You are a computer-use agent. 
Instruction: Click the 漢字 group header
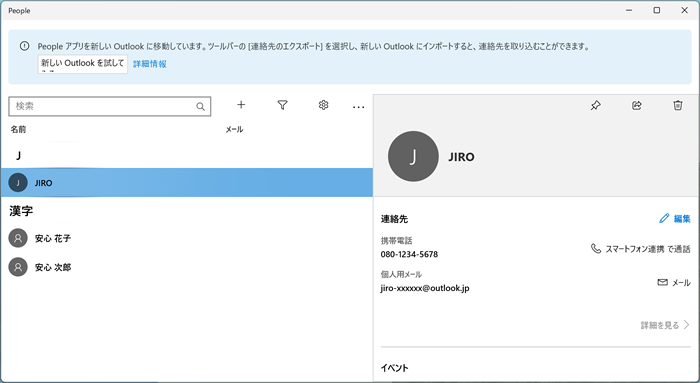(21, 211)
